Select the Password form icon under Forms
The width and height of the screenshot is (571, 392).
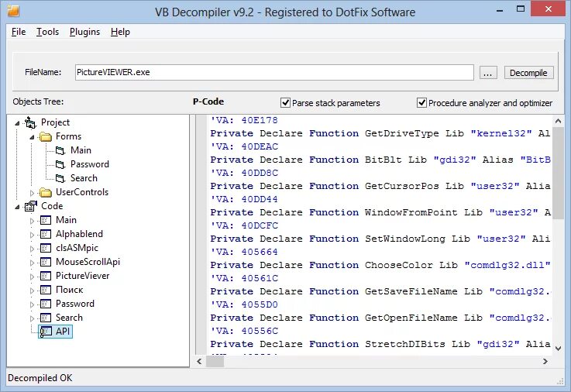pos(60,164)
